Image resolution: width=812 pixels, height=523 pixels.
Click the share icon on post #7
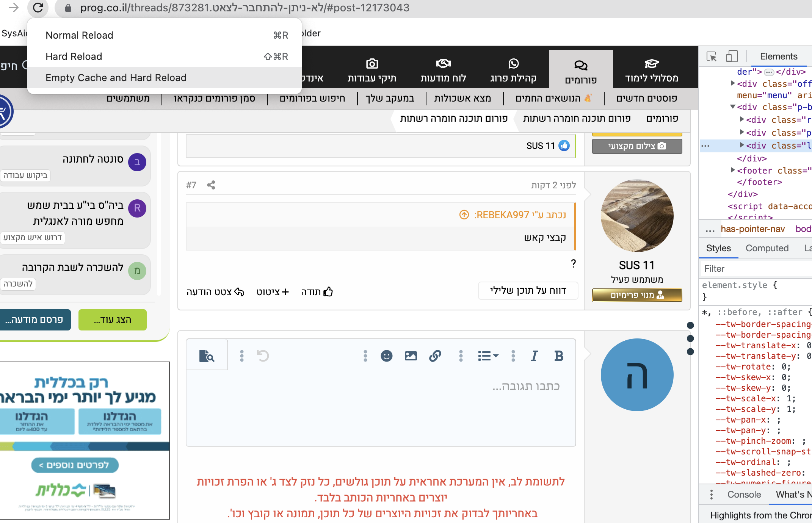pos(211,185)
